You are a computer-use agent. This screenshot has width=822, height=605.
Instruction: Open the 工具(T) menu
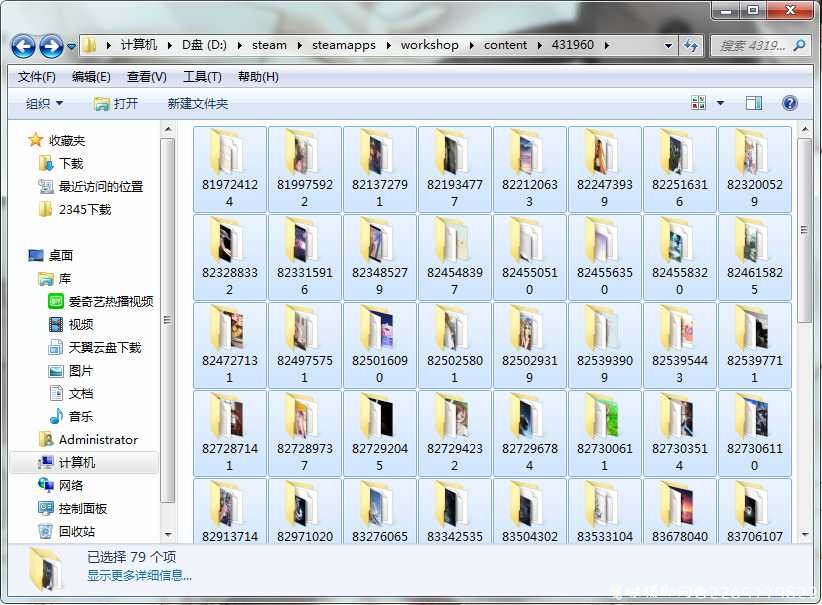[202, 77]
